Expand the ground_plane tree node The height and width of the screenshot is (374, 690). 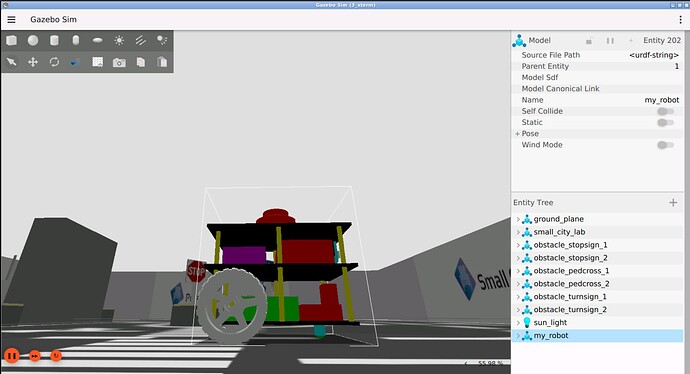pos(518,219)
